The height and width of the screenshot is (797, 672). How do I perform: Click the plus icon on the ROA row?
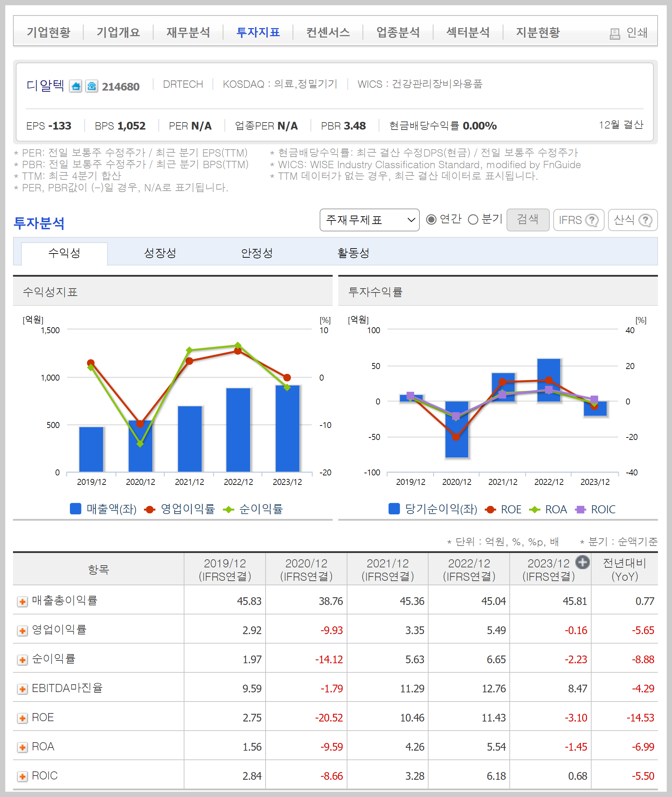pos(22,747)
